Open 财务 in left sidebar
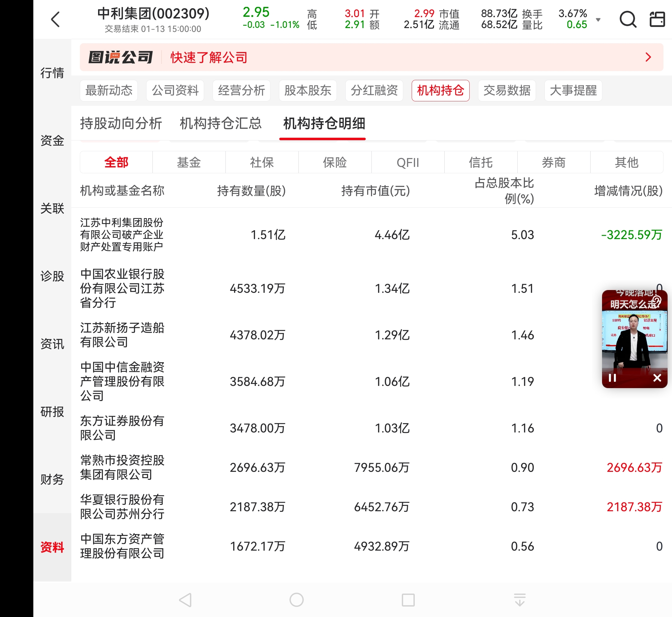Image resolution: width=672 pixels, height=617 pixels. tap(52, 479)
